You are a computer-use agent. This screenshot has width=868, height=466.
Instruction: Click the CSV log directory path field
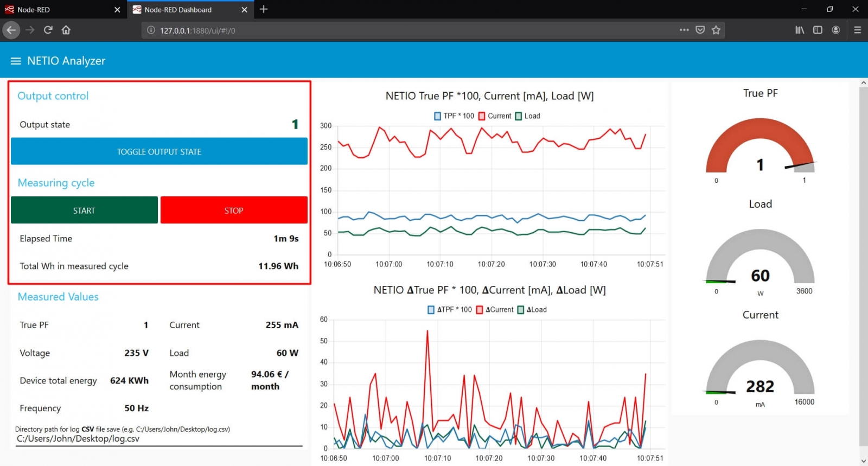[x=159, y=439]
